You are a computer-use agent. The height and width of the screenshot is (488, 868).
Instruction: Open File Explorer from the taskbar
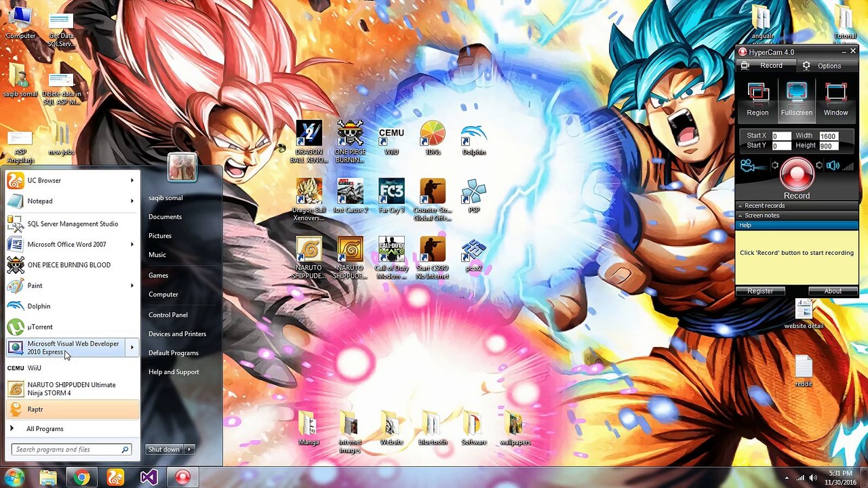tap(48, 478)
